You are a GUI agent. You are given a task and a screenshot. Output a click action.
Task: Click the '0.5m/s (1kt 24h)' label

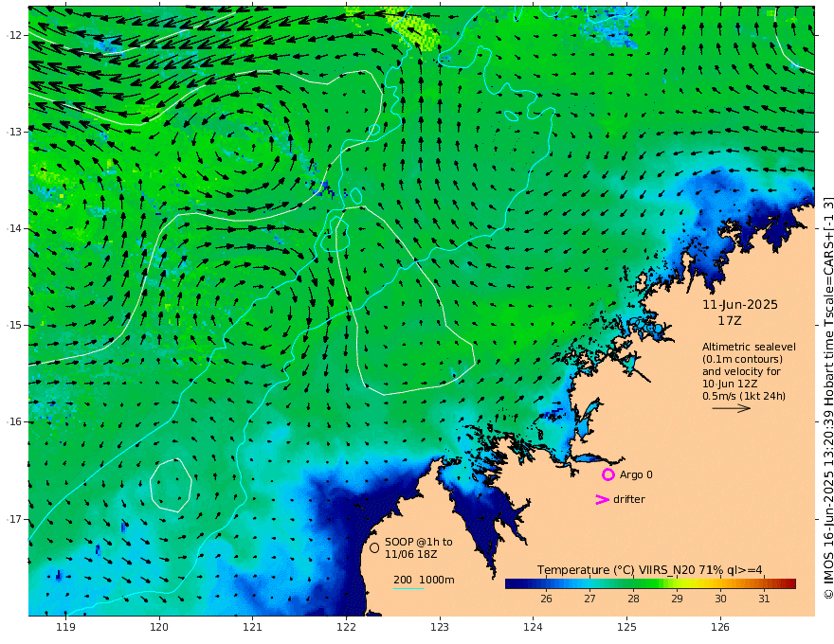pos(744,396)
